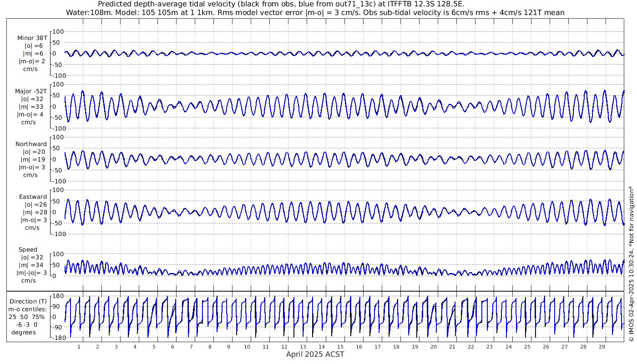Select the "Major -52T" panel label
The height and width of the screenshot is (364, 637).
31,91
